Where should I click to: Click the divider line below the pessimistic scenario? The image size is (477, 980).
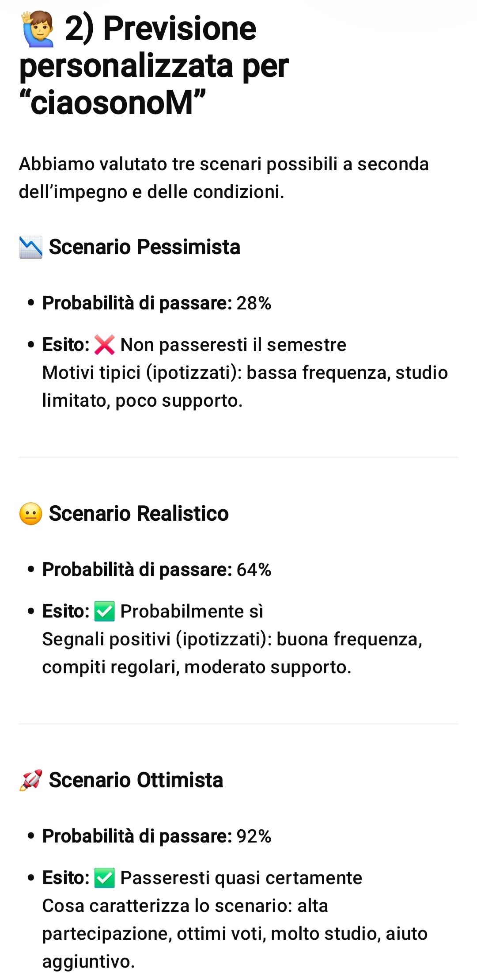[x=238, y=457]
